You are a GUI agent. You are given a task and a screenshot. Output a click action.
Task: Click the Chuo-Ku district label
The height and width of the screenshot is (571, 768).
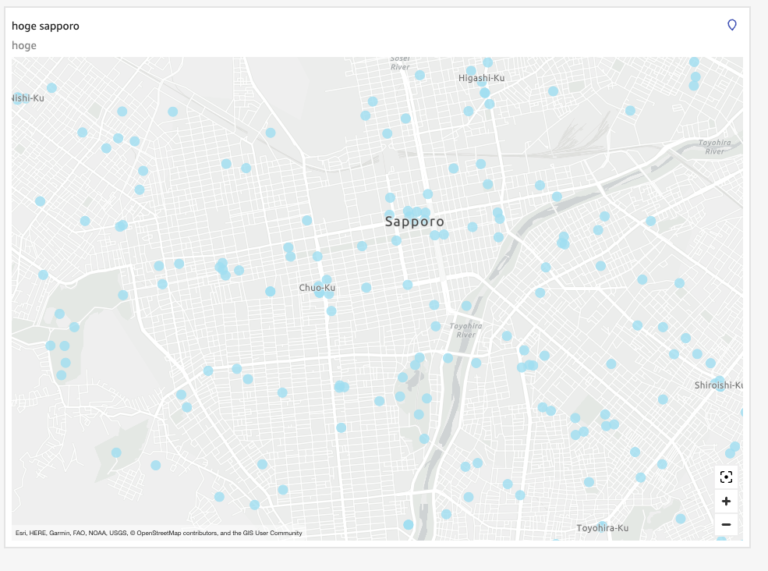pos(317,287)
